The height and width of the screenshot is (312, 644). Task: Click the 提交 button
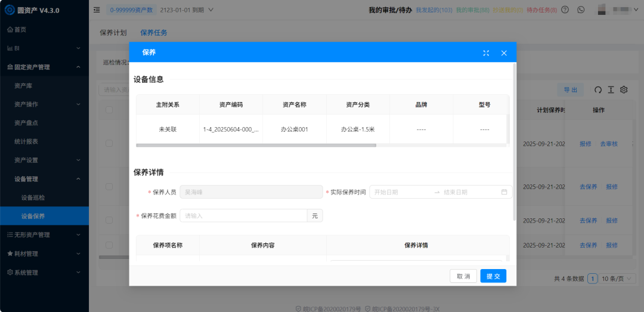pos(493,276)
